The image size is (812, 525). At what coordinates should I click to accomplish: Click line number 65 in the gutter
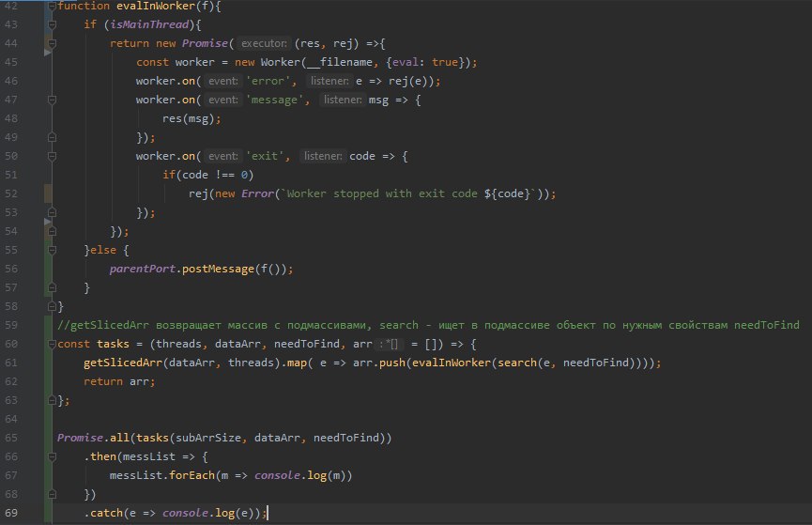pos(11,438)
